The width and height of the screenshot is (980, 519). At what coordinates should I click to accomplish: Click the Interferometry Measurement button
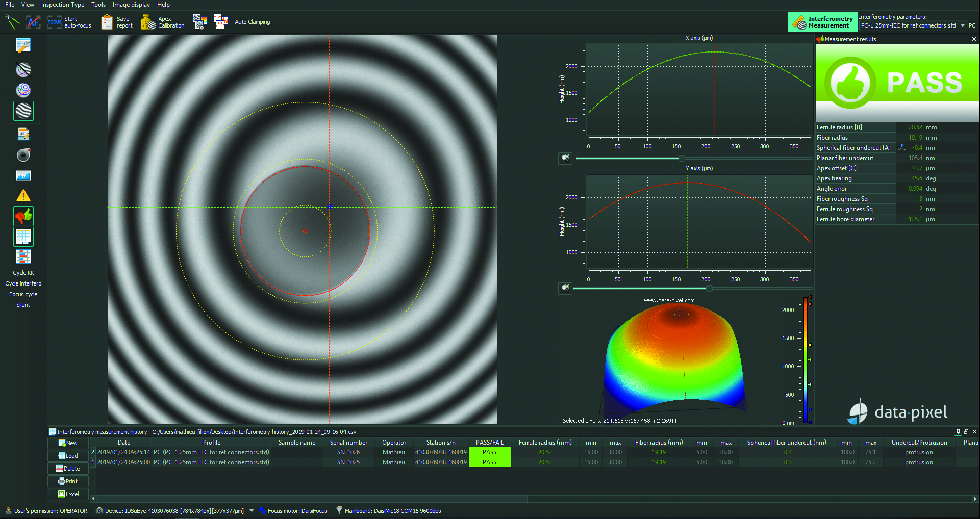click(822, 22)
